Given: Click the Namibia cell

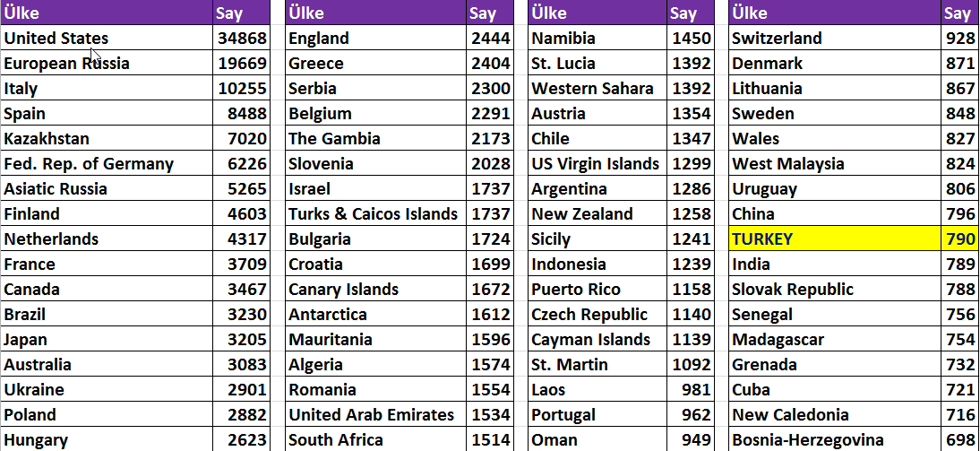Looking at the screenshot, I should [x=597, y=38].
